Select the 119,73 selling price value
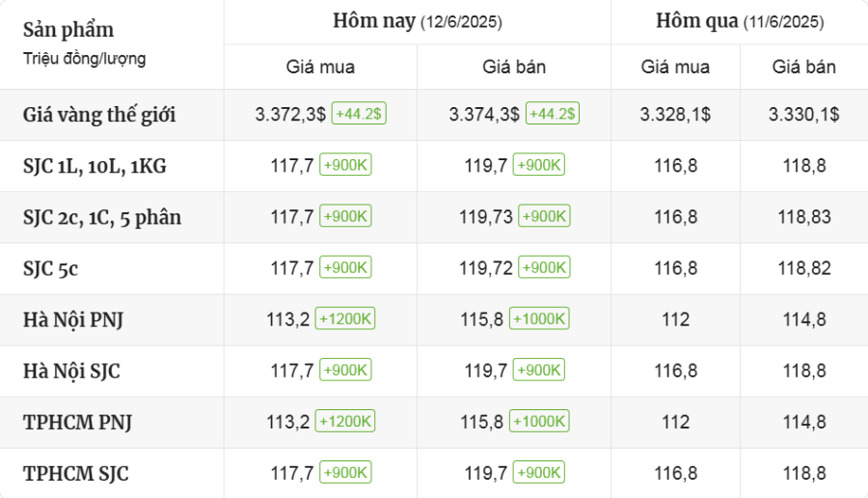Screen dimensions: 868x498 tap(486, 217)
